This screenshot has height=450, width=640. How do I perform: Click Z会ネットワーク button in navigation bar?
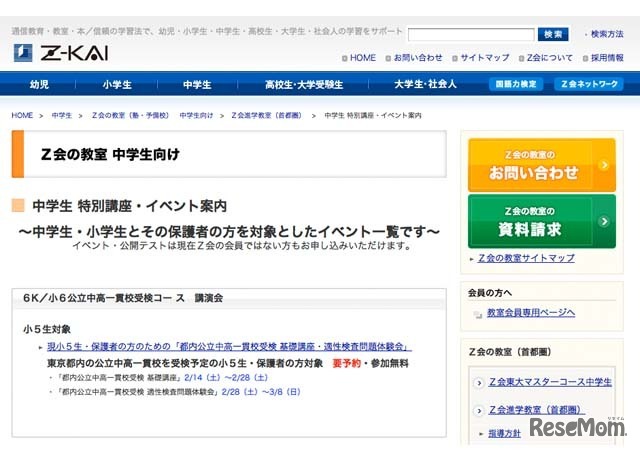(589, 84)
